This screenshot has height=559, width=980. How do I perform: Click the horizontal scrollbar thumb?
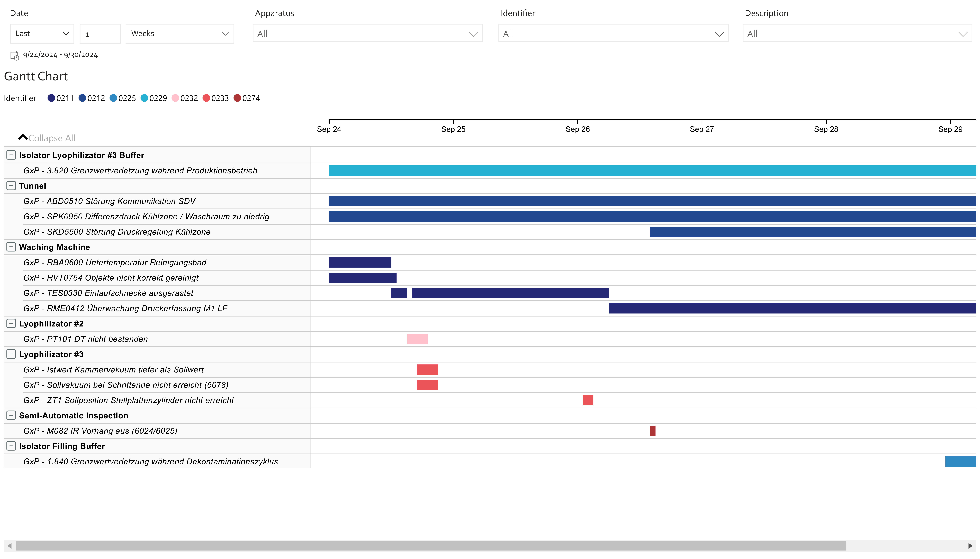431,546
